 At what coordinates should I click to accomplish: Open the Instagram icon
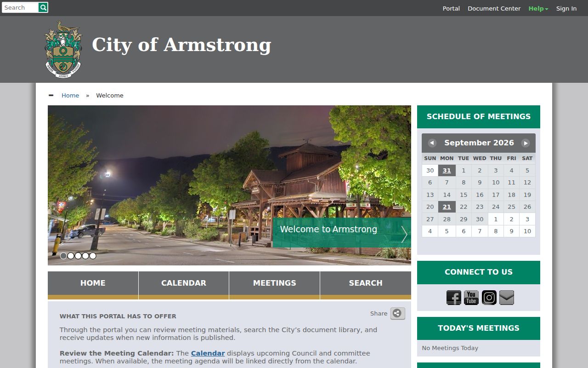489,298
